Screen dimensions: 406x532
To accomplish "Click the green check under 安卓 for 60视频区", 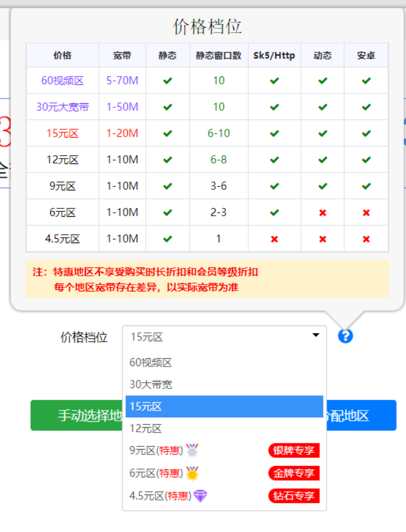I will coord(366,81).
